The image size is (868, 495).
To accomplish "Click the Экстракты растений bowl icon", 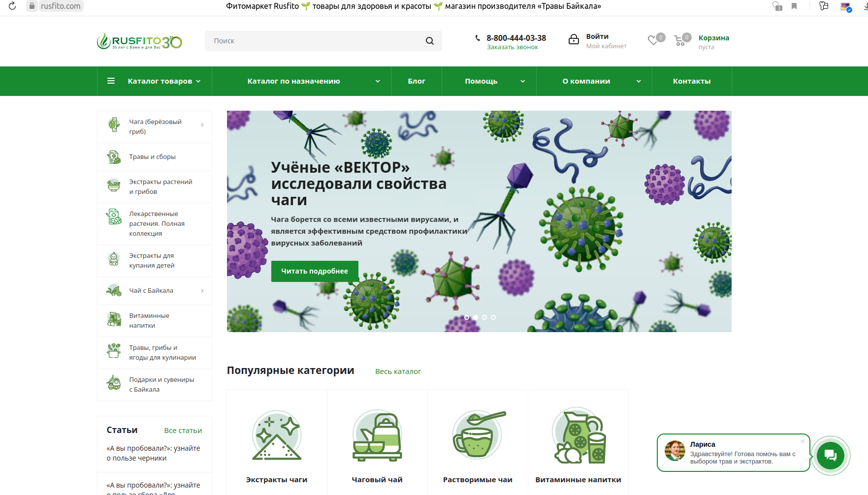I will click(x=114, y=186).
